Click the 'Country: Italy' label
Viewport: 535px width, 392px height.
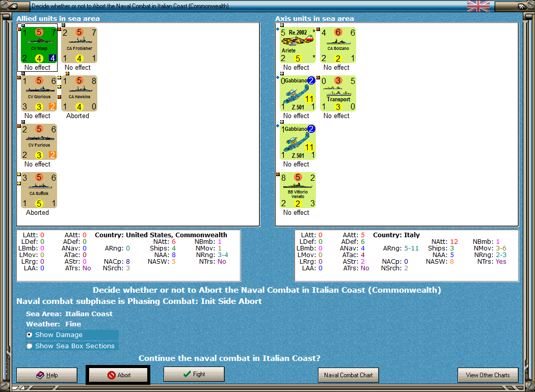pos(396,235)
